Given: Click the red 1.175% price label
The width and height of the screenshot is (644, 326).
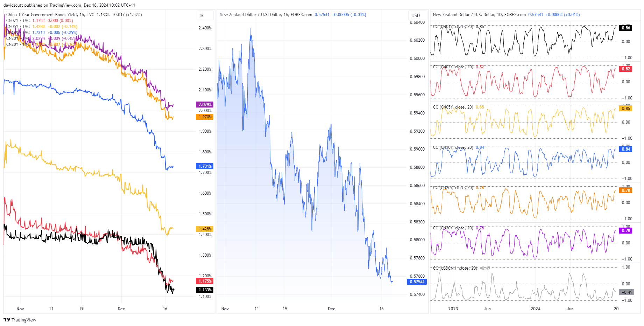Looking at the screenshot, I should pyautogui.click(x=205, y=281).
